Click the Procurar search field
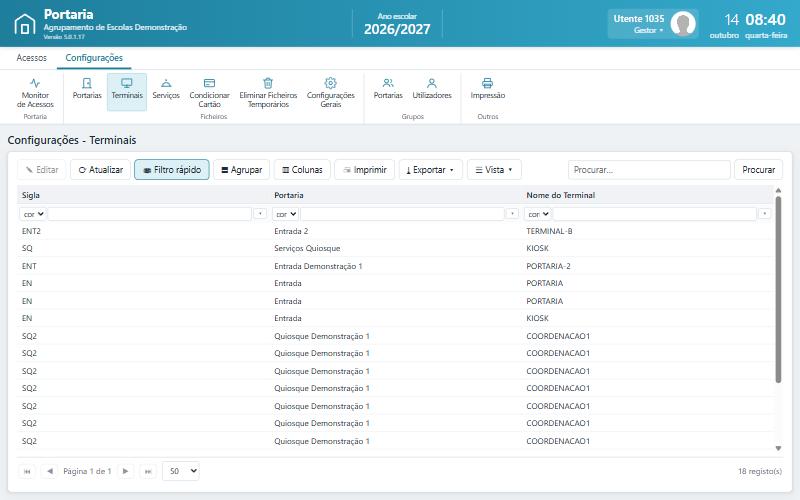This screenshot has width=800, height=500. point(649,169)
